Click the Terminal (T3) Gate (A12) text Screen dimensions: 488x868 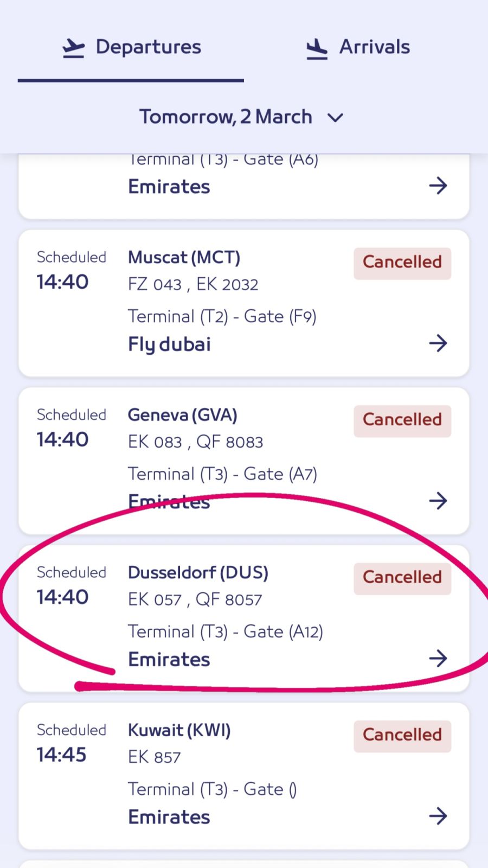pyautogui.click(x=226, y=631)
